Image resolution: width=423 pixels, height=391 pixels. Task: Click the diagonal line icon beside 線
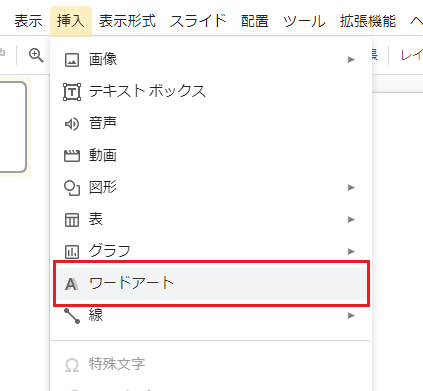pos(72,316)
